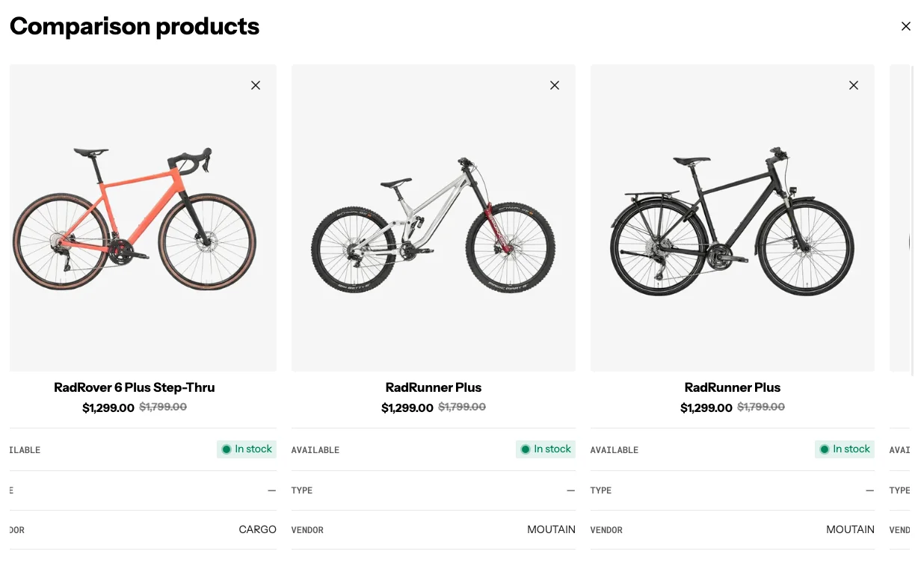This screenshot has height=572, width=924.
Task: Remove RadRover 6 Plus Step-Thru from comparison
Action: coord(255,85)
